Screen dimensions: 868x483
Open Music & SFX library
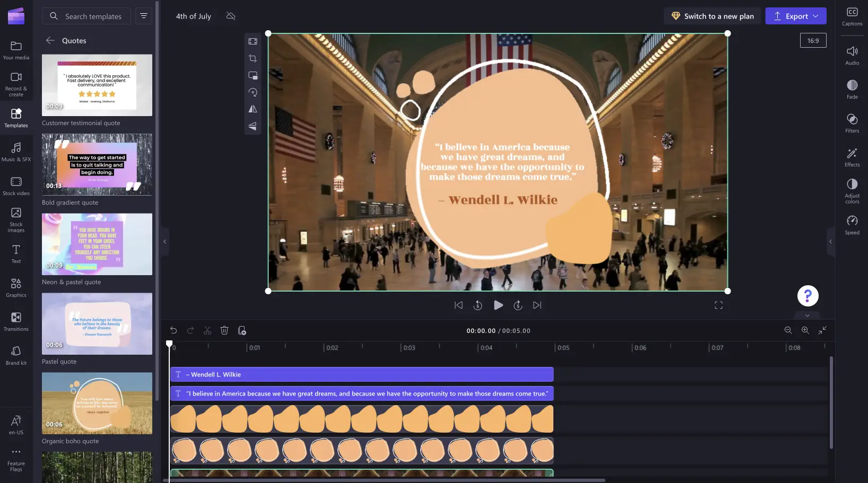16,152
